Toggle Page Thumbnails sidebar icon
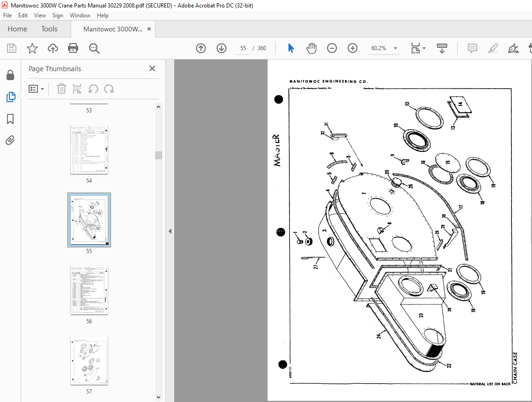 tap(10, 97)
